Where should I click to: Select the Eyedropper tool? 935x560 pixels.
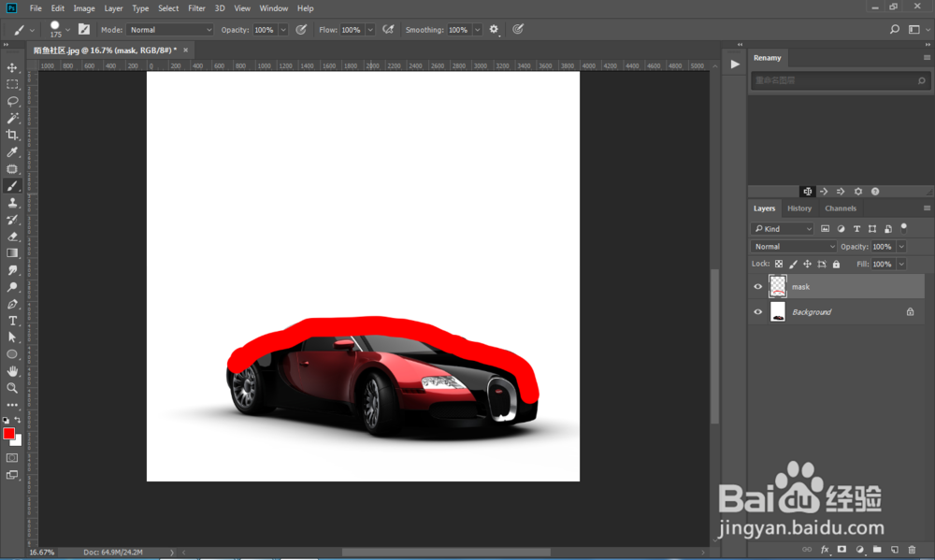tap(13, 151)
